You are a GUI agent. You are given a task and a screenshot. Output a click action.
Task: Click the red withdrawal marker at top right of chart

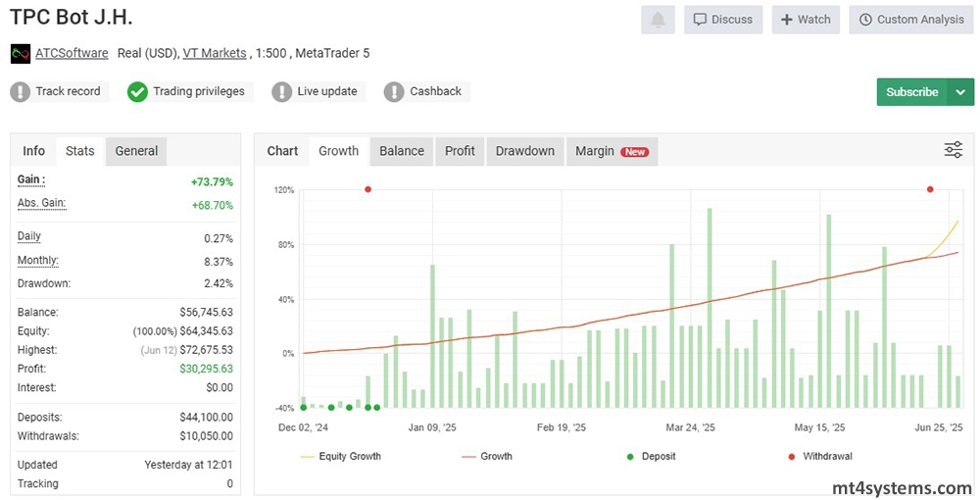pyautogui.click(x=929, y=189)
